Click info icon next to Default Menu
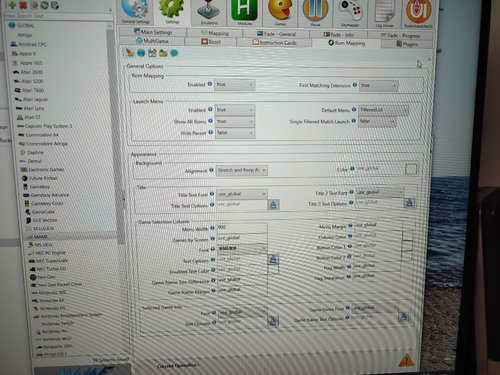 [x=354, y=109]
